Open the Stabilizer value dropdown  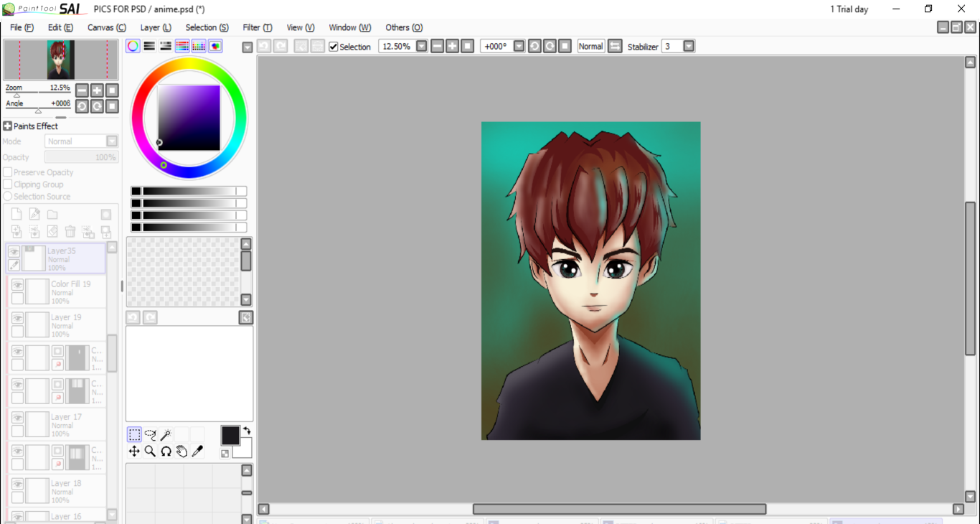point(689,46)
